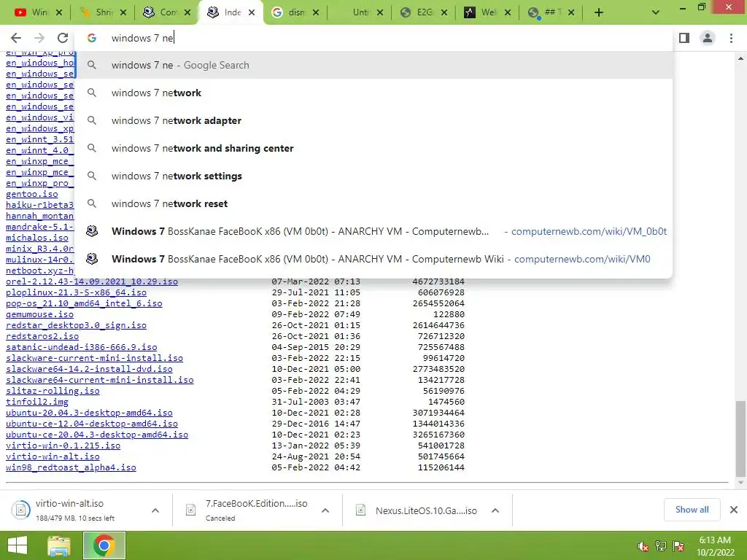
Task: Open File Explorer from taskbar
Action: (58, 545)
